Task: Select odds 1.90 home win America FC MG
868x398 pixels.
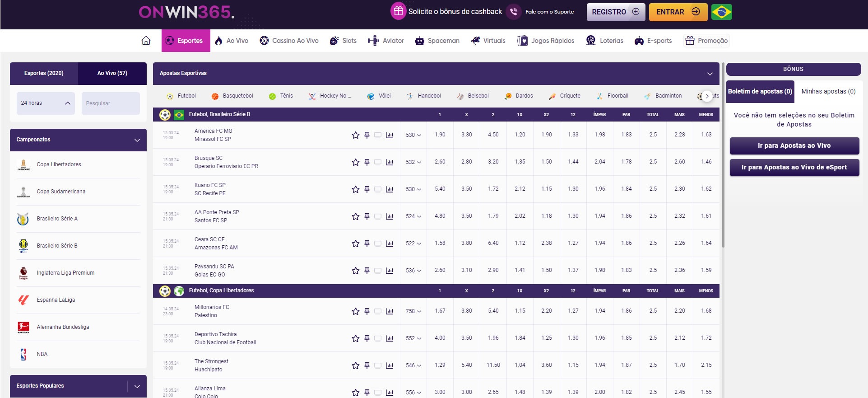Action: coord(440,135)
